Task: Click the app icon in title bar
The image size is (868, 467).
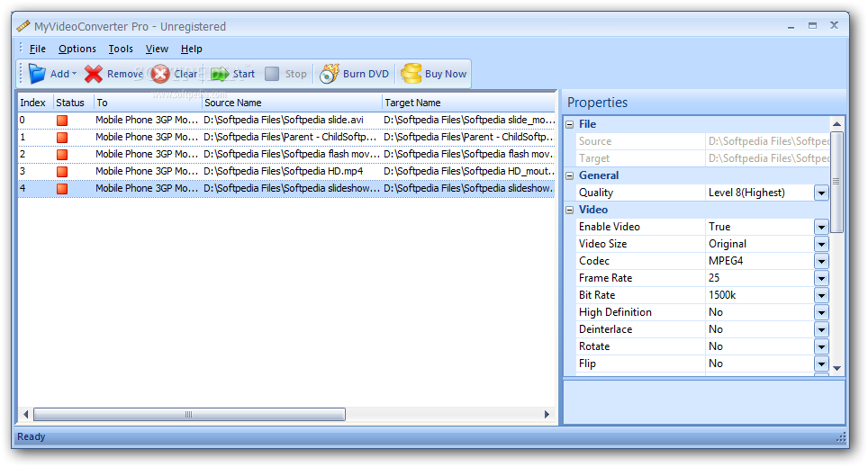Action: tap(23, 26)
